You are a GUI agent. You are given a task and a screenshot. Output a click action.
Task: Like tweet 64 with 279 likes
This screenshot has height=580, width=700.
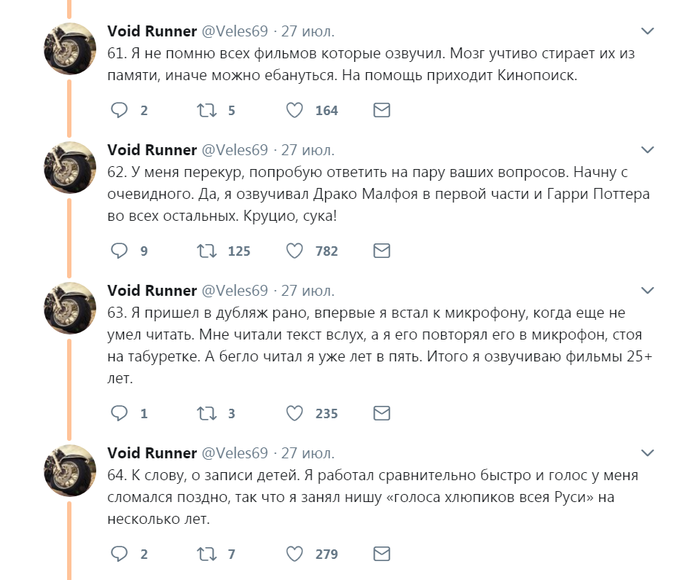pyautogui.click(x=295, y=552)
